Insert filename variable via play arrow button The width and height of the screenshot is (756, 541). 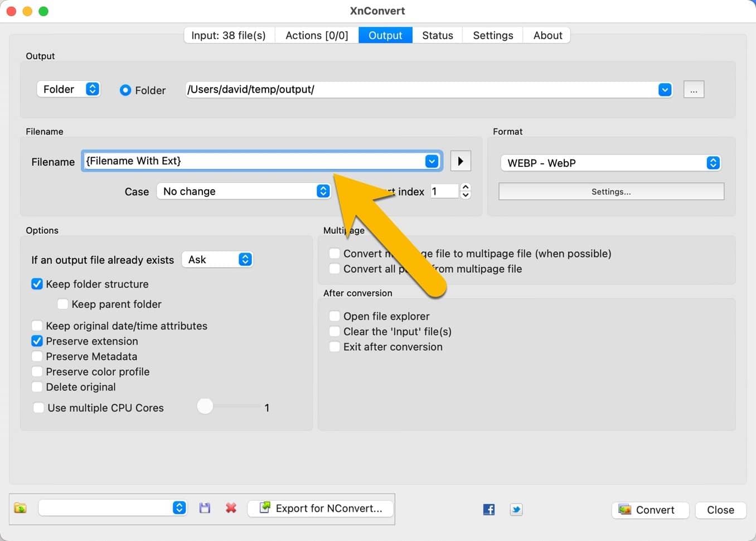point(461,161)
